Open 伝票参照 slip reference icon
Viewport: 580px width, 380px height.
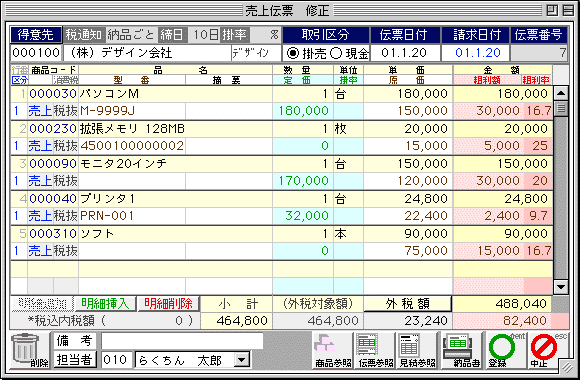point(375,350)
